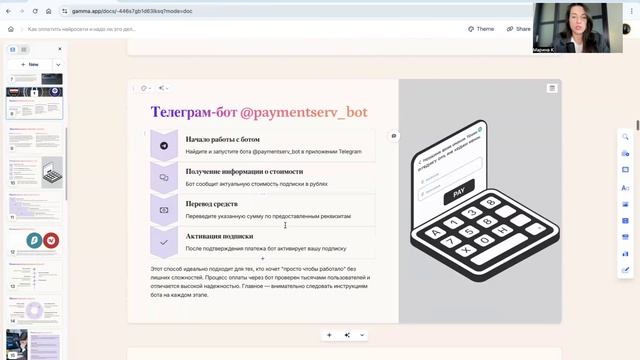Add a New card from sidebar

click(30, 64)
